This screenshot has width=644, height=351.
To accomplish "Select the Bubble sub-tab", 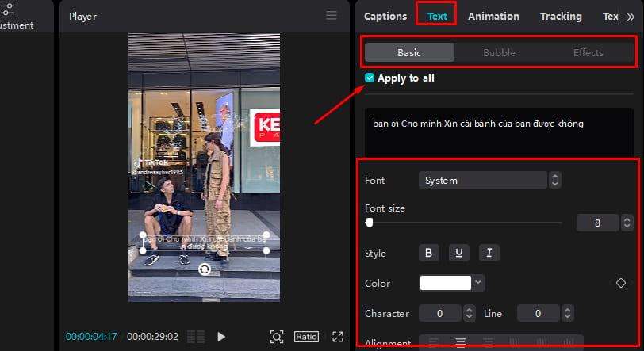I will (499, 52).
